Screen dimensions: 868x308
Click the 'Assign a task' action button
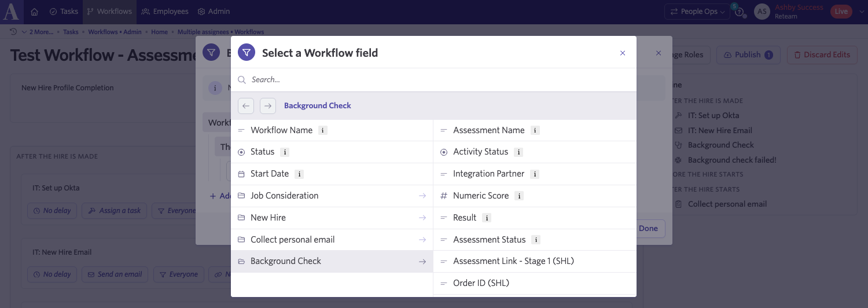coord(115,211)
